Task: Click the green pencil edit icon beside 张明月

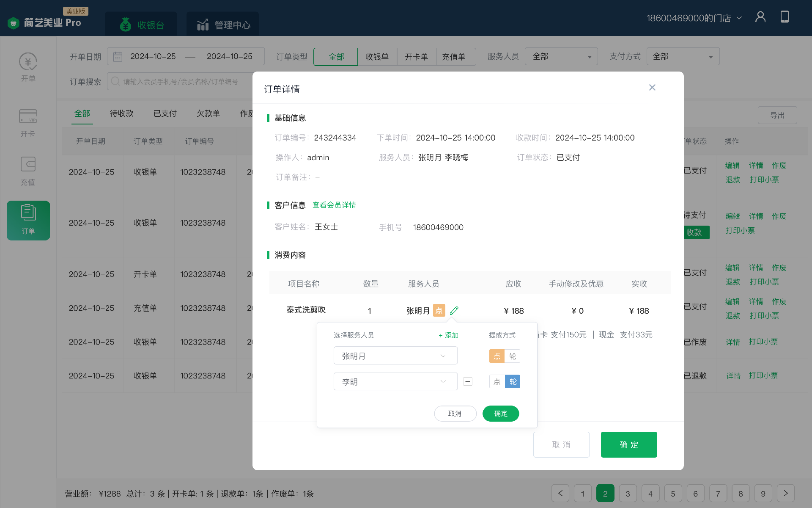Action: 454,311
